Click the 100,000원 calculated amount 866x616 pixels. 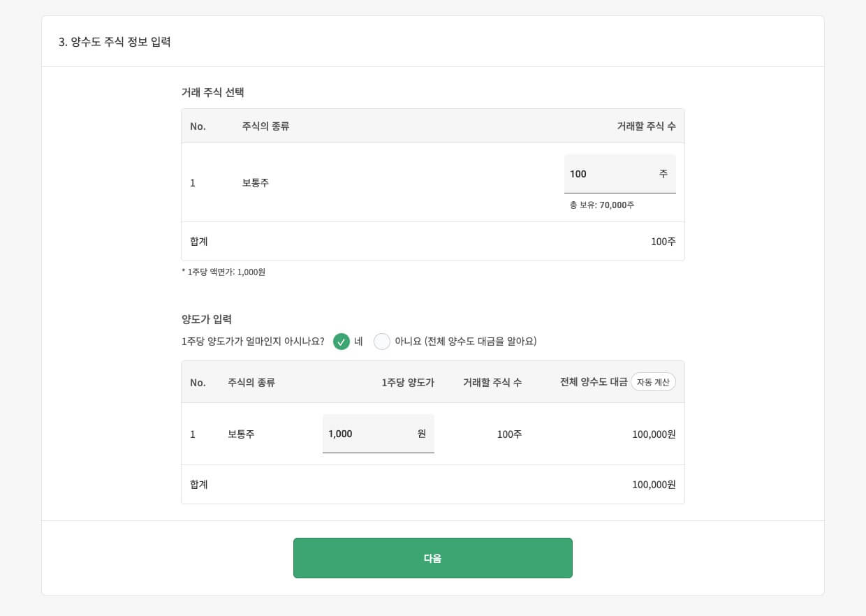[653, 434]
